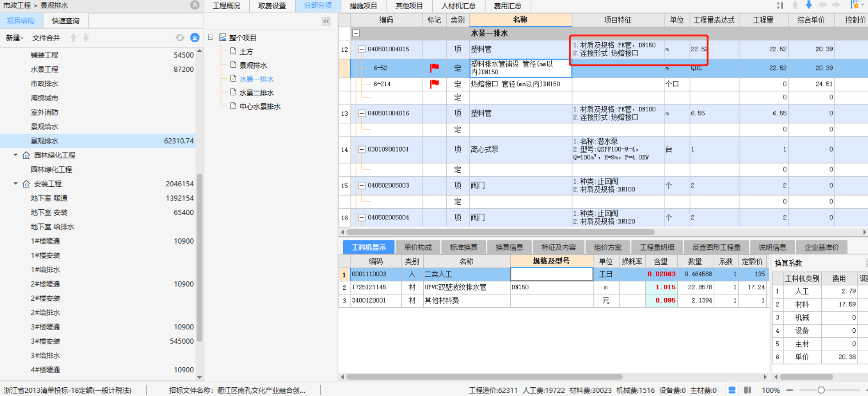This screenshot has width=868, height=396.
Task: Open the 单价构成 bottom tab
Action: click(x=418, y=247)
